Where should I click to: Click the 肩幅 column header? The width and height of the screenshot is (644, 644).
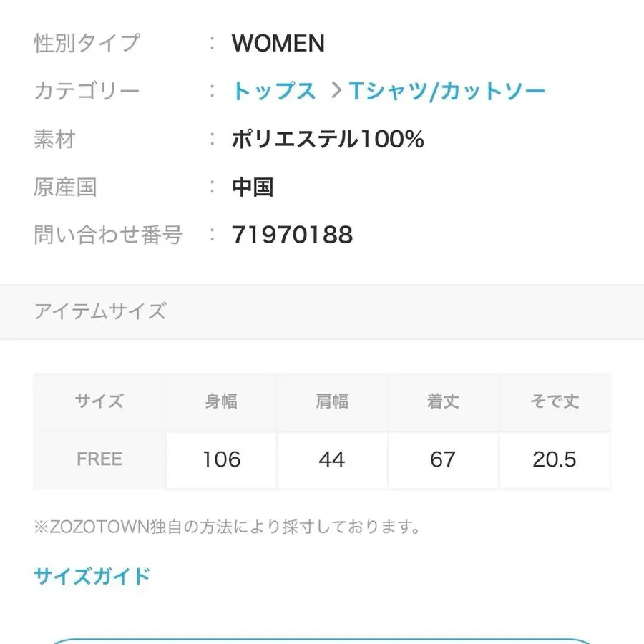click(331, 401)
